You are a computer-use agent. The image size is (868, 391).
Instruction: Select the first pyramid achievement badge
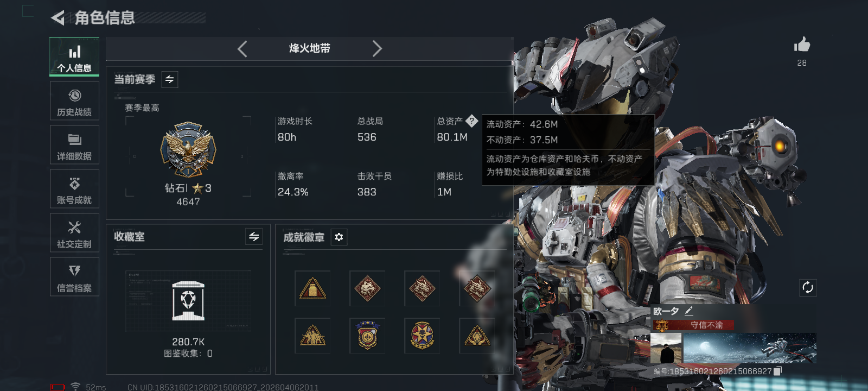(x=312, y=288)
